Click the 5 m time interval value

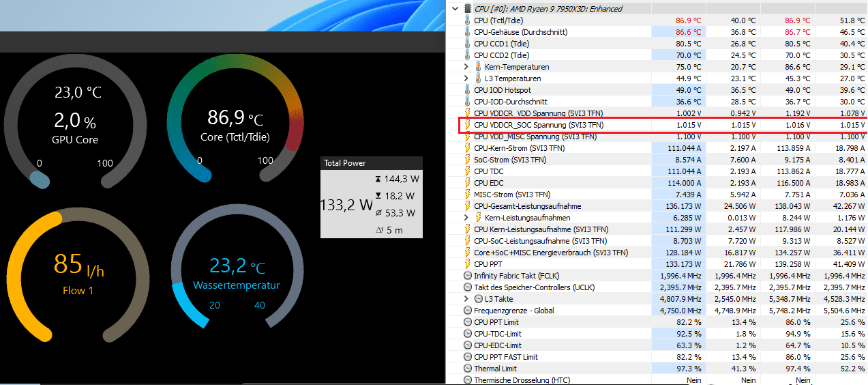click(395, 230)
